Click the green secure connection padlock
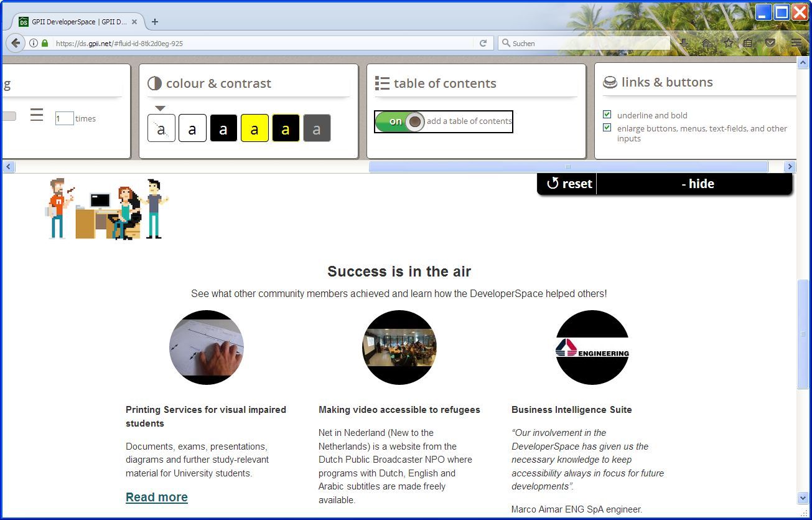Viewport: 812px width, 520px height. 45,43
